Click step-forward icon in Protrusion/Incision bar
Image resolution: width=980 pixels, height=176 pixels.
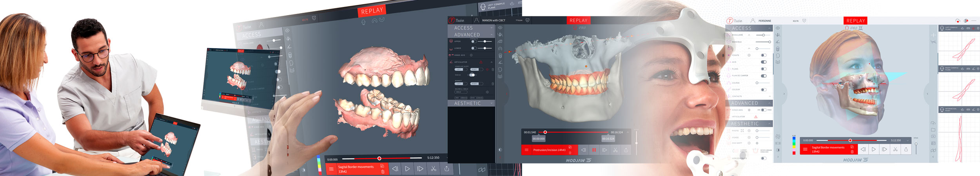pos(604,150)
